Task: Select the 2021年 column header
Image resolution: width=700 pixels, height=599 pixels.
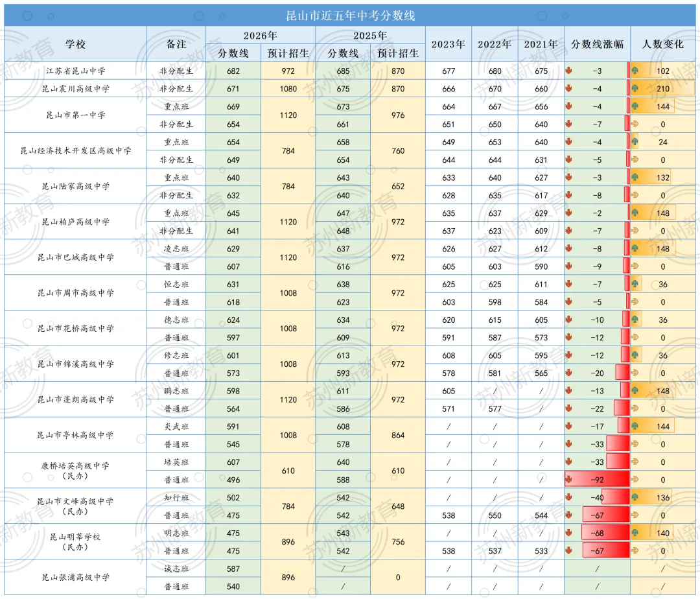Action: click(x=541, y=44)
